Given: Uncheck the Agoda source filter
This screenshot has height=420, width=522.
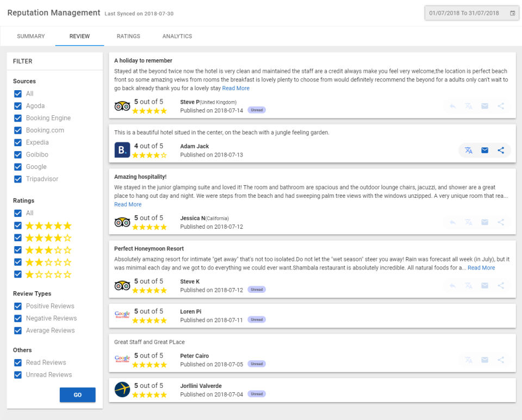Looking at the screenshot, I should pos(18,106).
